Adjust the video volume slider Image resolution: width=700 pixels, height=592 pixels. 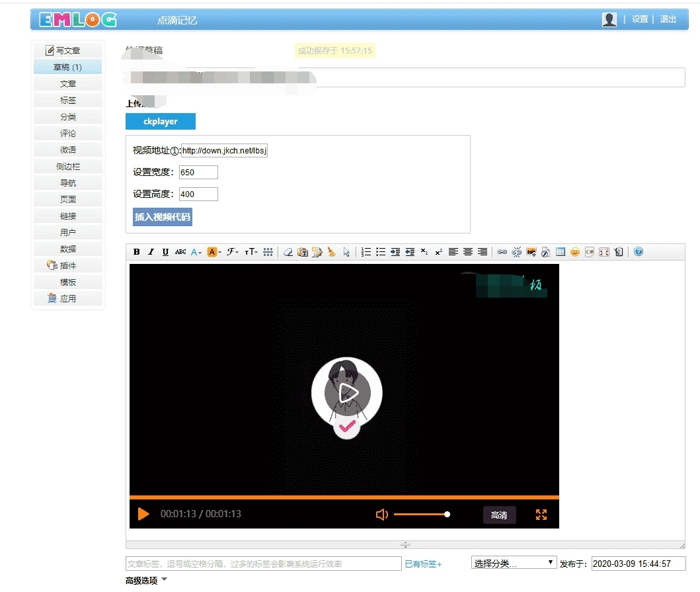point(421,515)
